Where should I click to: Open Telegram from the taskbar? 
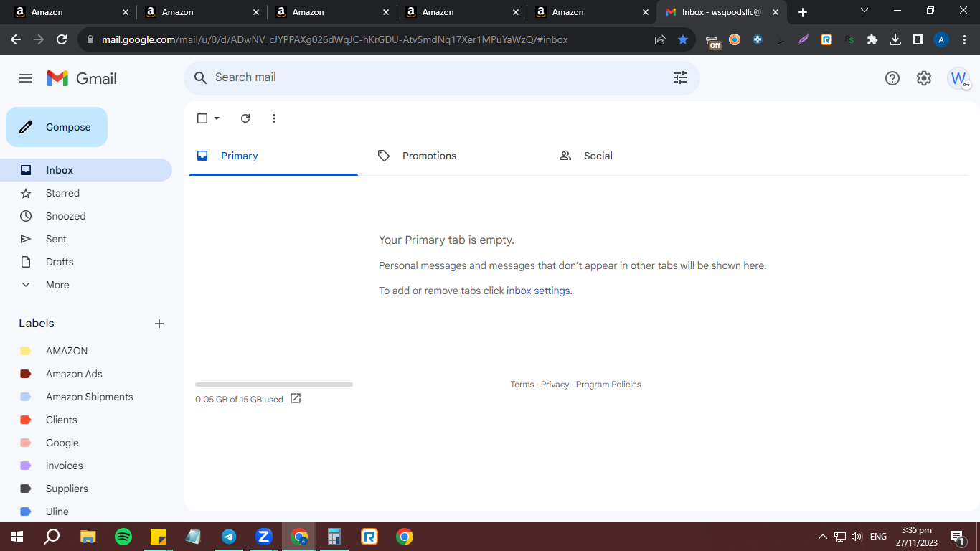coord(229,537)
